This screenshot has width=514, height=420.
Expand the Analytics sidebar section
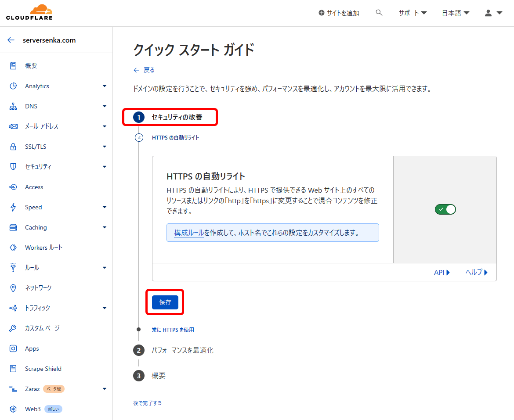coord(104,86)
